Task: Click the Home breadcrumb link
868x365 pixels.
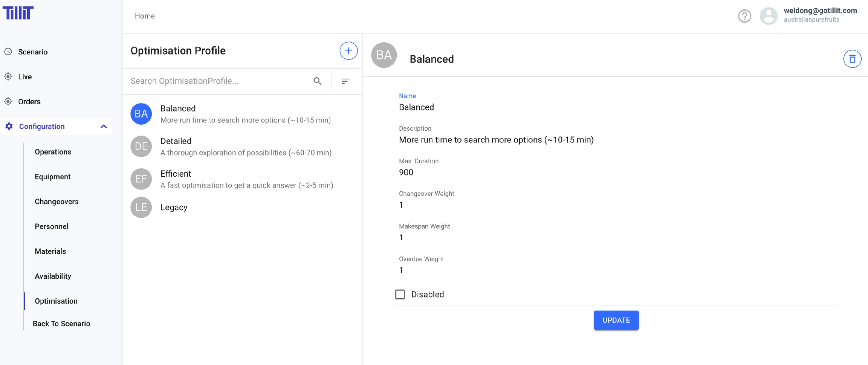Action: pyautogui.click(x=145, y=16)
